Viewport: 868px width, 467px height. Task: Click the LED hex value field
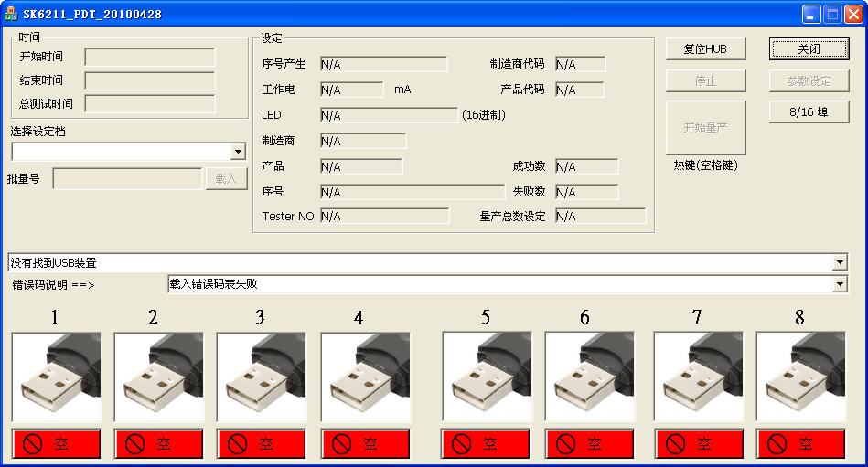[388, 115]
